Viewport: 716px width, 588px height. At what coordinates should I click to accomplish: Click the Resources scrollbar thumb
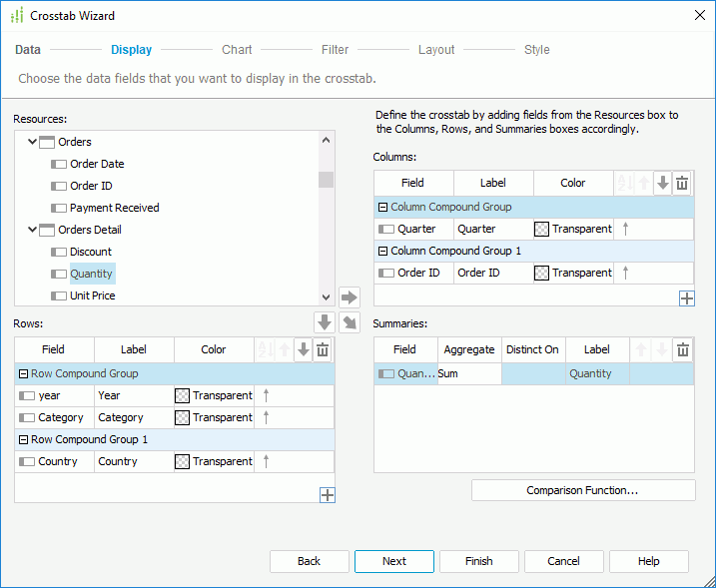click(326, 180)
